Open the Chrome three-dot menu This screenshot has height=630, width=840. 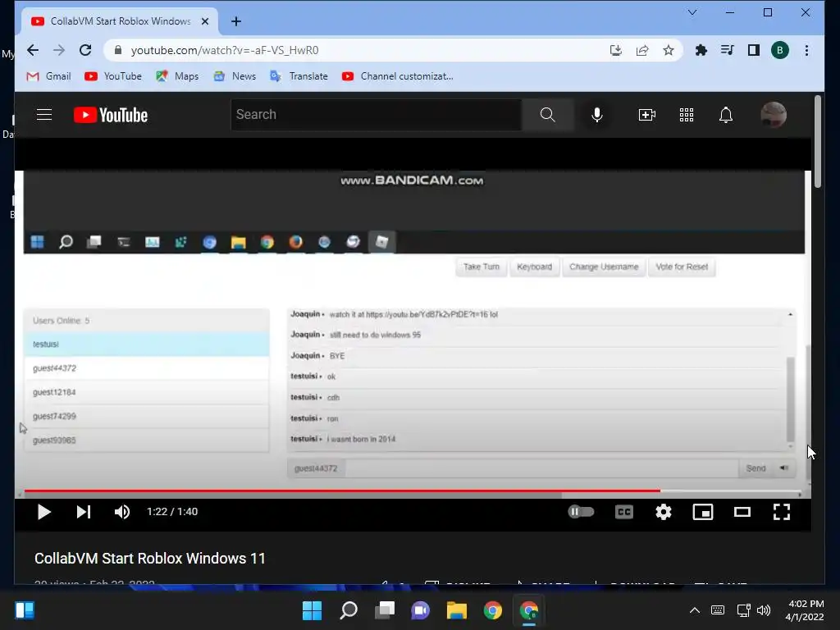pyautogui.click(x=806, y=50)
